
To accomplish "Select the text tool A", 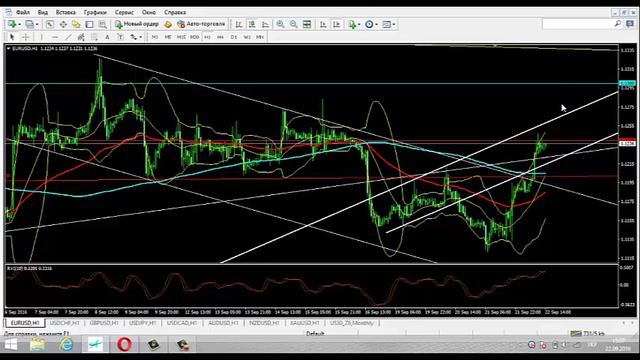I will pyautogui.click(x=107, y=37).
